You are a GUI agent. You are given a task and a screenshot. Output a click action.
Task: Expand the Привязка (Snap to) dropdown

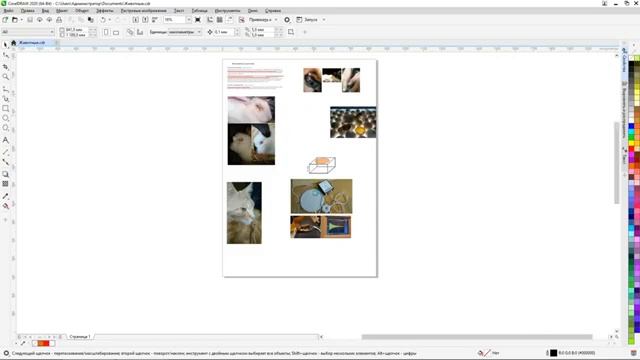276,20
